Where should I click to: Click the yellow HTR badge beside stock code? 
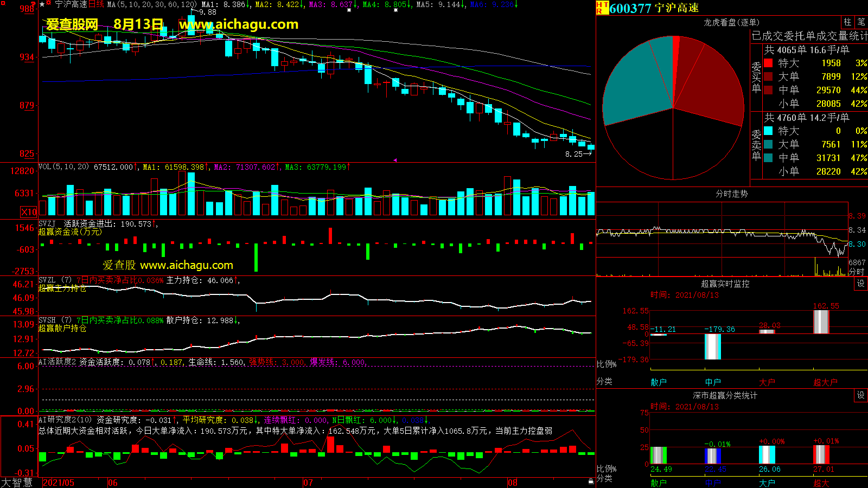pos(602,8)
